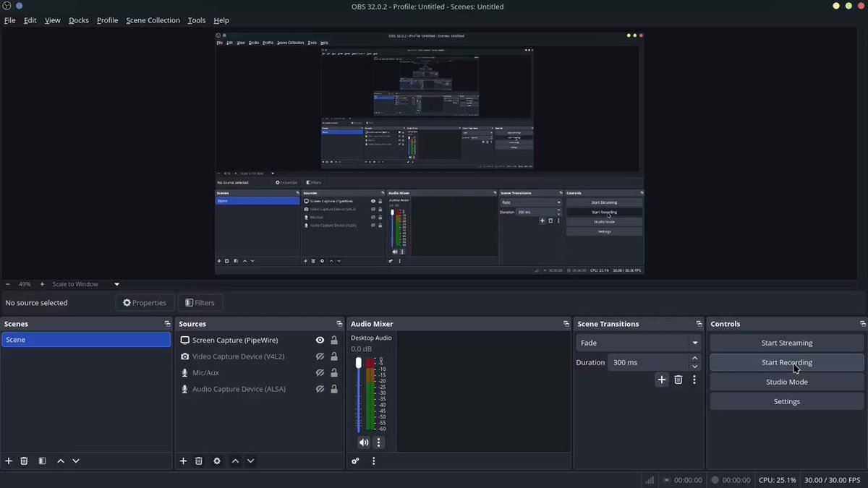Move scene down arrow in Scenes dock
The width and height of the screenshot is (868, 488).
76,461
